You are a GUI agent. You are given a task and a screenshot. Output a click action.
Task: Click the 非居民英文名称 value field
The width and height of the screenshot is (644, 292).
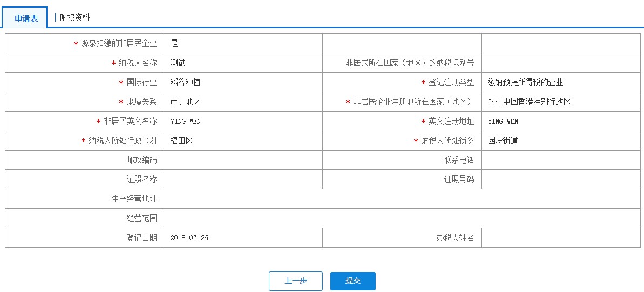243,121
